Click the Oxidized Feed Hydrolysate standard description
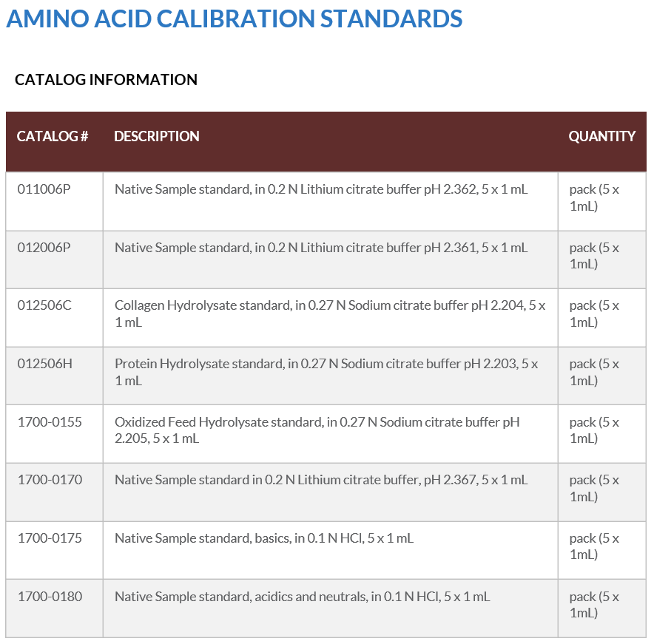654x644 pixels. pyautogui.click(x=317, y=430)
